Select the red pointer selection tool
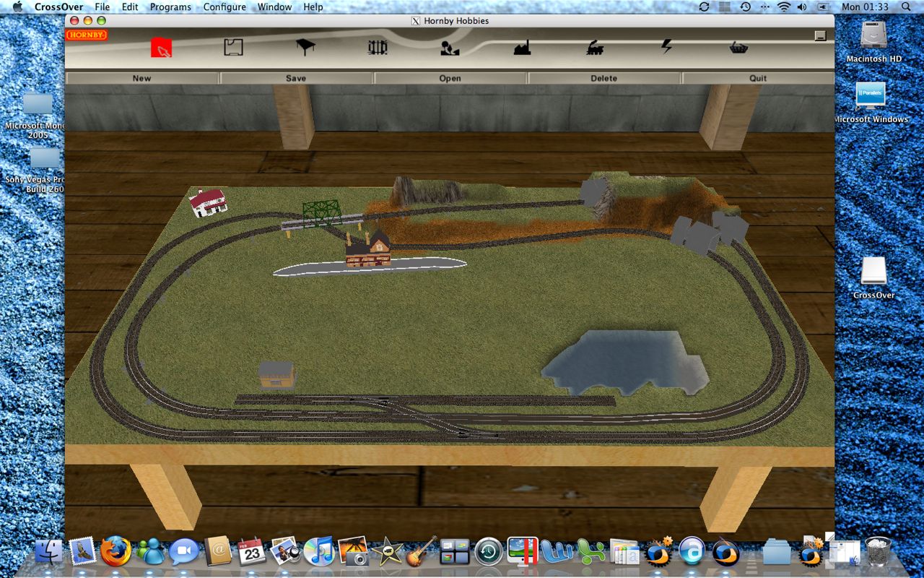 [x=160, y=47]
